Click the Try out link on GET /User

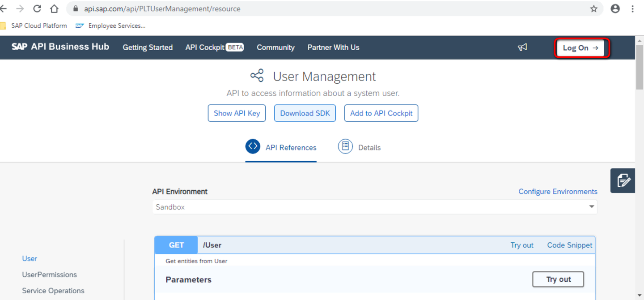[x=522, y=245]
